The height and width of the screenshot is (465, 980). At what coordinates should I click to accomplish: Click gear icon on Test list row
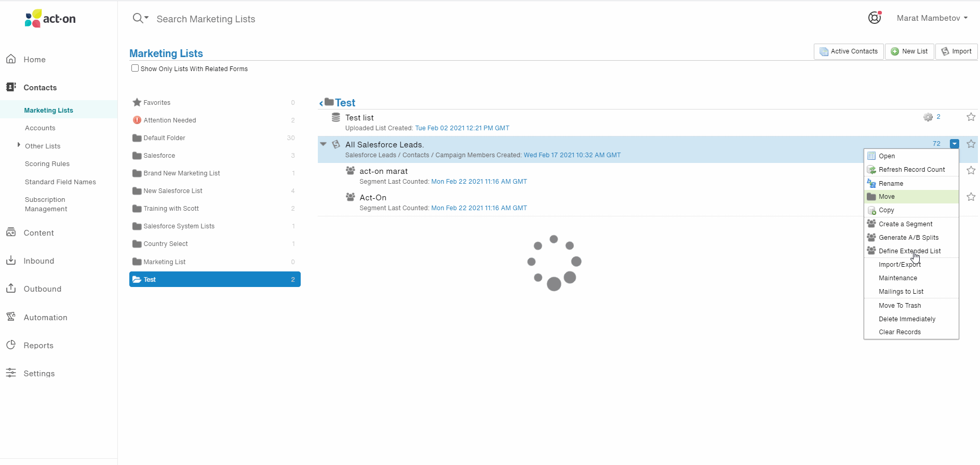click(928, 117)
